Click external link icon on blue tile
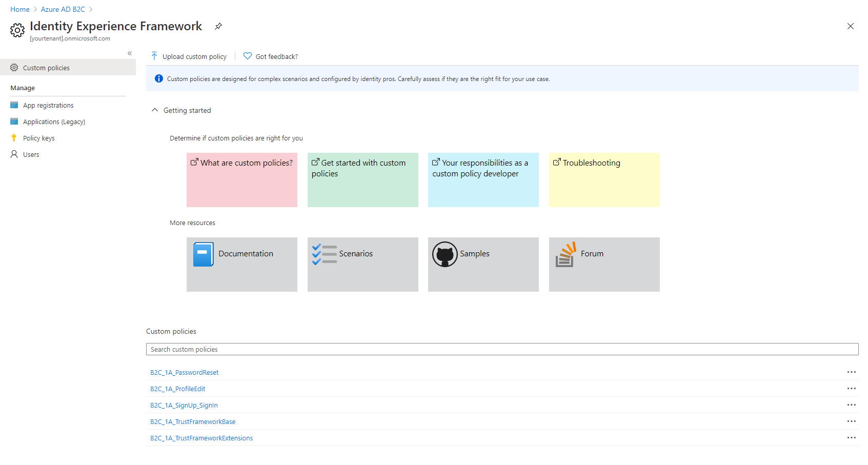The width and height of the screenshot is (868, 465). [436, 162]
